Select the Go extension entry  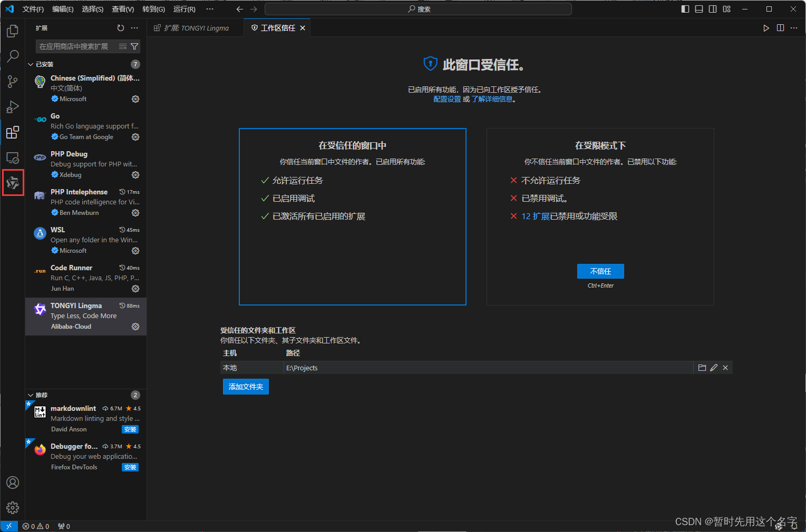86,126
